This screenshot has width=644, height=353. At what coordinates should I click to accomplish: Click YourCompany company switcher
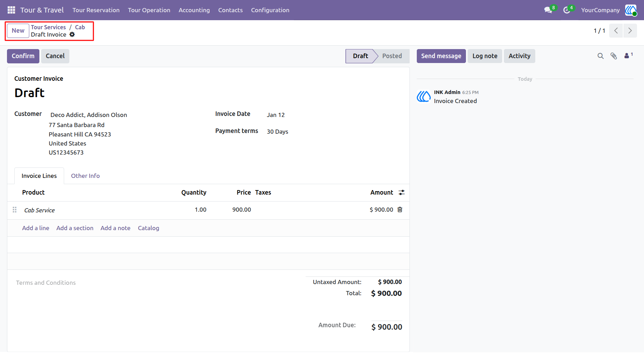point(600,10)
